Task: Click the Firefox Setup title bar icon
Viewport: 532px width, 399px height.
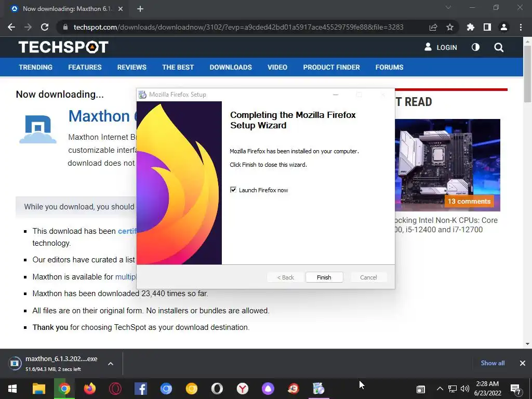Action: pyautogui.click(x=142, y=95)
